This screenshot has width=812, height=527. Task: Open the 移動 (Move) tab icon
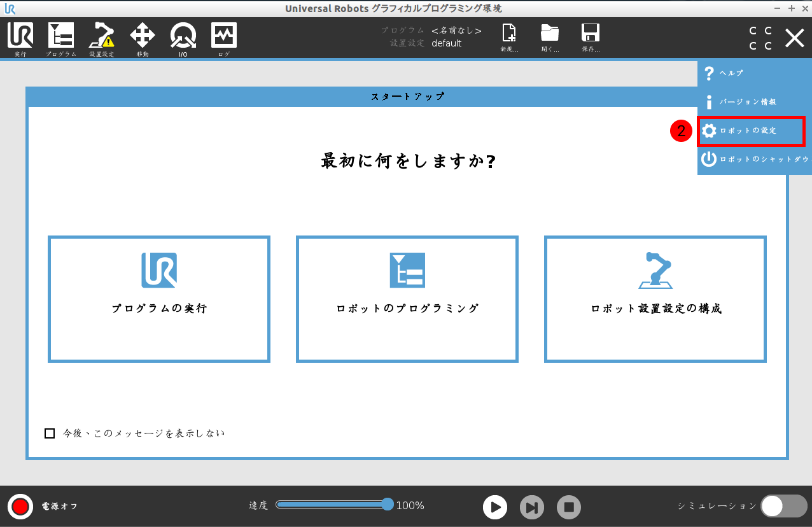coord(143,37)
